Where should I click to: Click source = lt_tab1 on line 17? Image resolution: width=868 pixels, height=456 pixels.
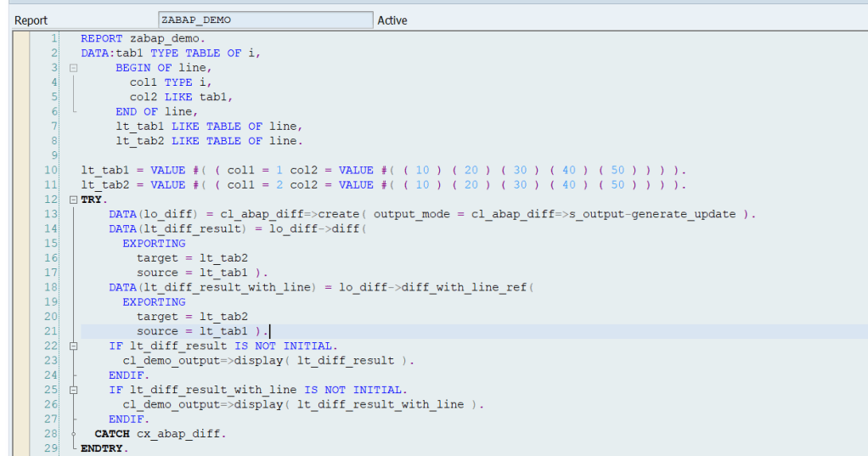click(192, 273)
